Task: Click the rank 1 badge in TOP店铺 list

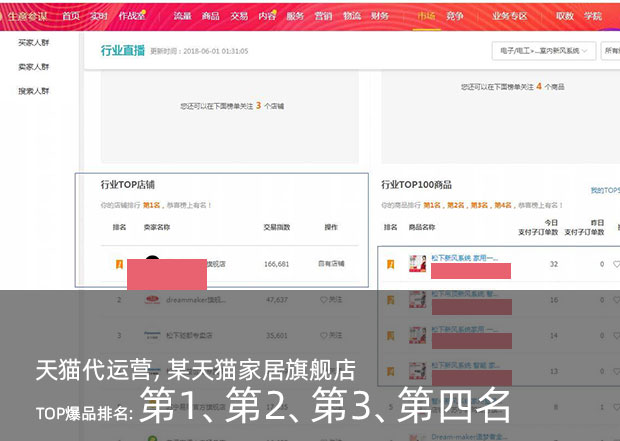Action: pos(120,264)
